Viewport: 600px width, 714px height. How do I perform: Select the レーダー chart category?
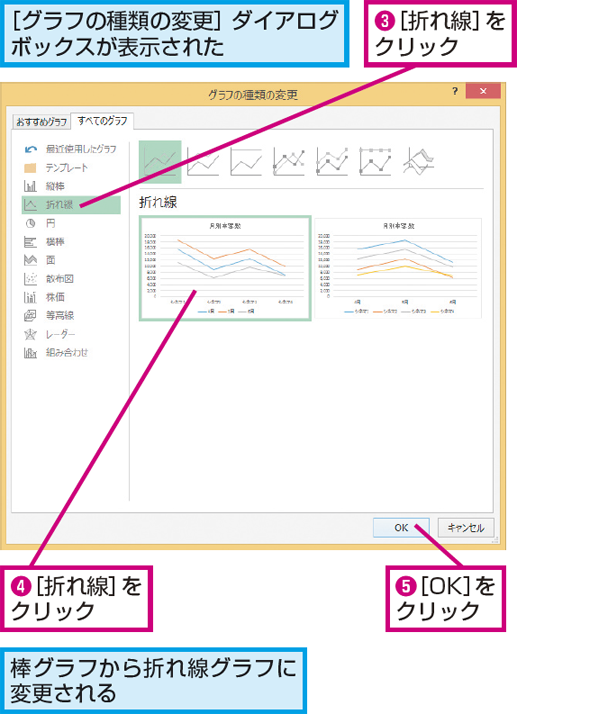[71, 334]
